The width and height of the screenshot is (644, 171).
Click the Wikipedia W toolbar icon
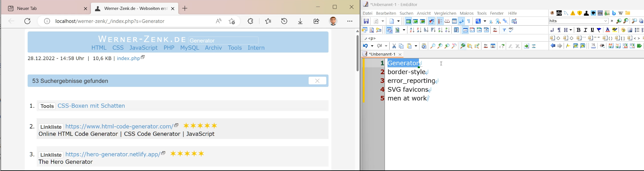coord(621,13)
